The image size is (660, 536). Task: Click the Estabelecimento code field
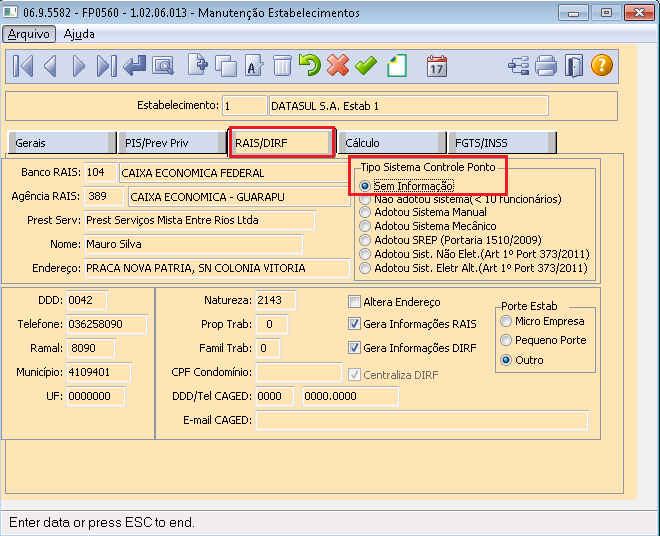[x=245, y=106]
